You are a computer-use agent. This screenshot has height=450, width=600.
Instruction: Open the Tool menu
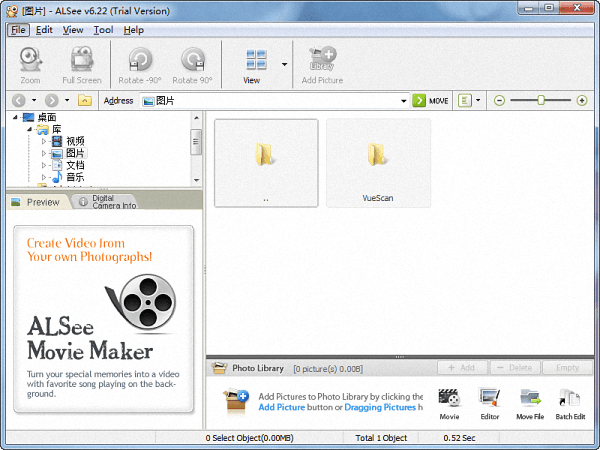click(x=103, y=30)
